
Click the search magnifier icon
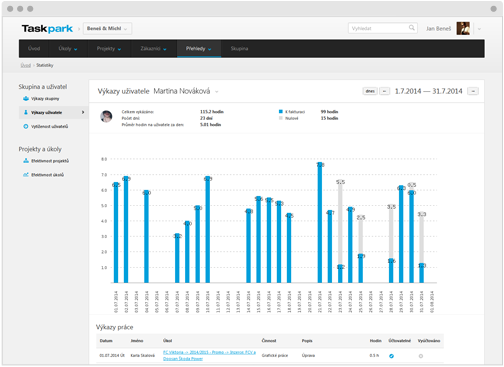click(x=412, y=28)
